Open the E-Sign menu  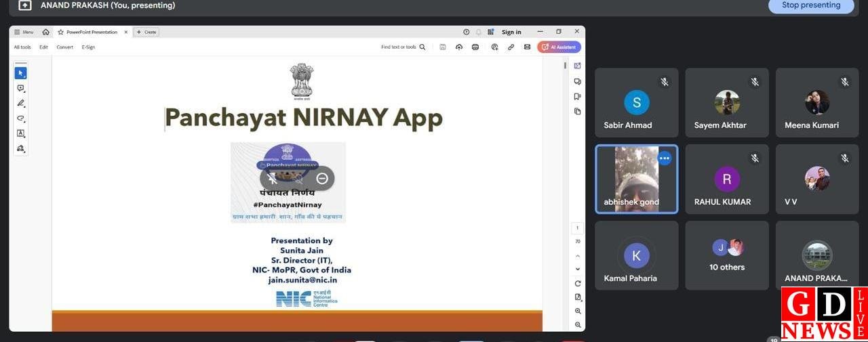(88, 47)
